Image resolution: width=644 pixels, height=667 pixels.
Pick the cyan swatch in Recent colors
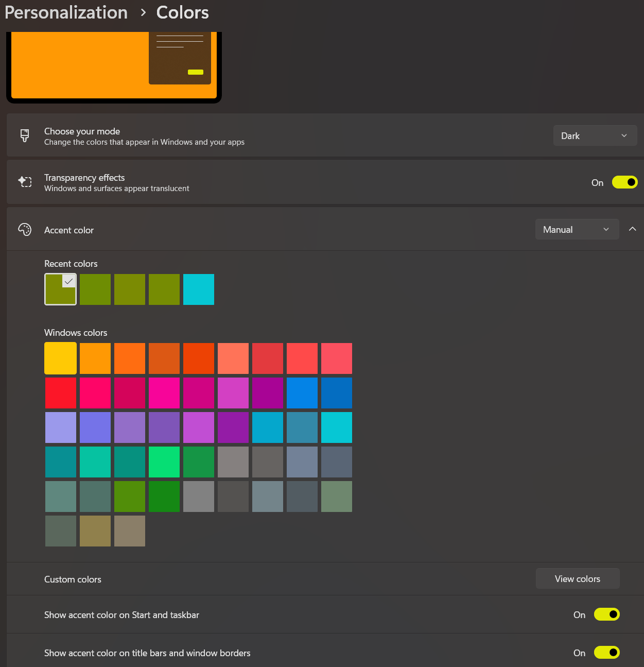[199, 289]
